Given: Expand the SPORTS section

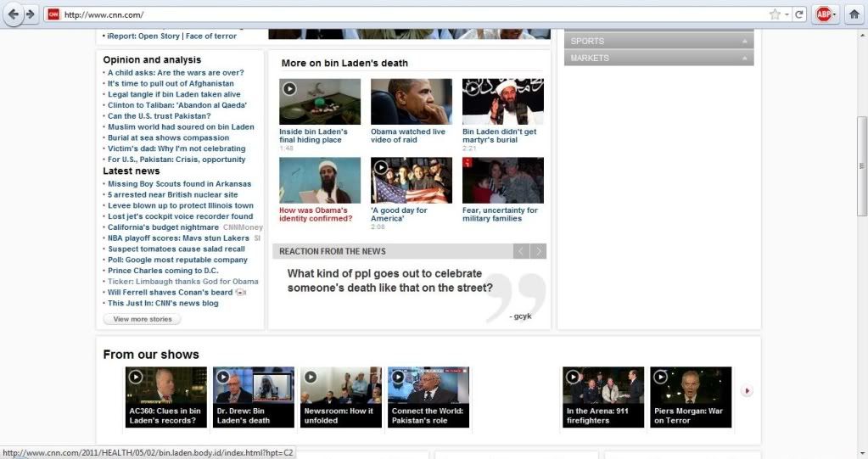Looking at the screenshot, I should coord(658,41).
